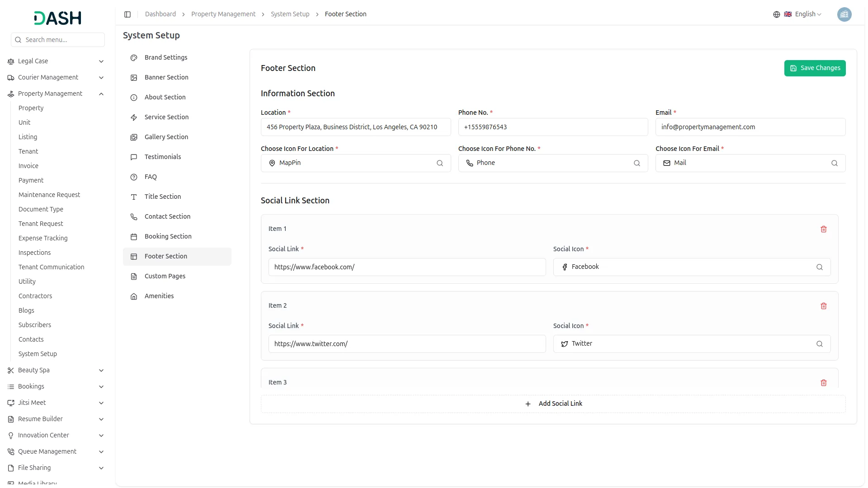Viewport: 868px width, 488px height.
Task: Click the Location address input field
Action: (355, 127)
